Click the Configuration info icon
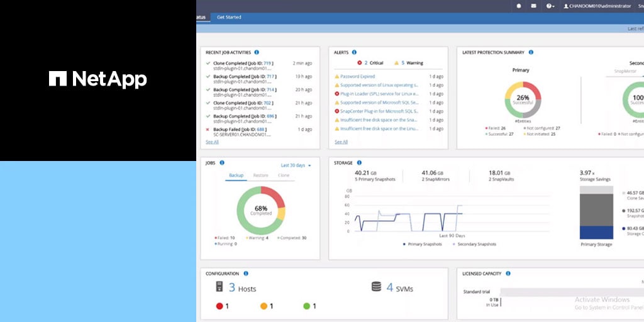The height and width of the screenshot is (322, 644). [245, 274]
